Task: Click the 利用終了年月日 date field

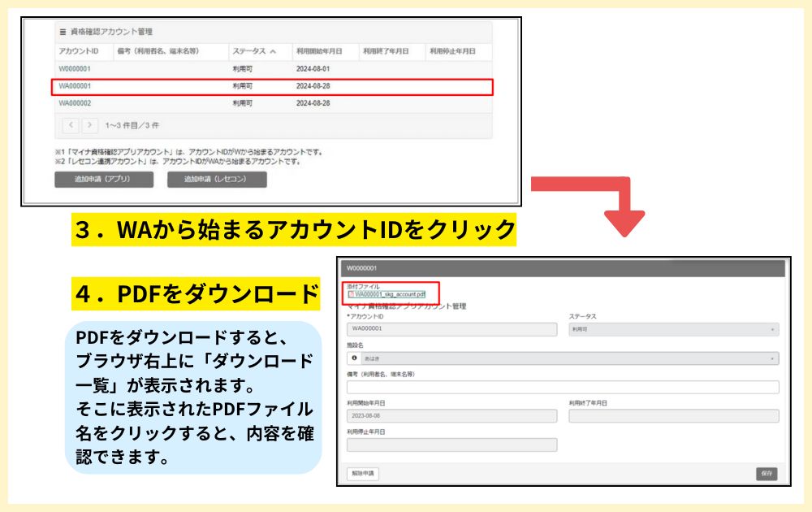Action: coord(673,416)
